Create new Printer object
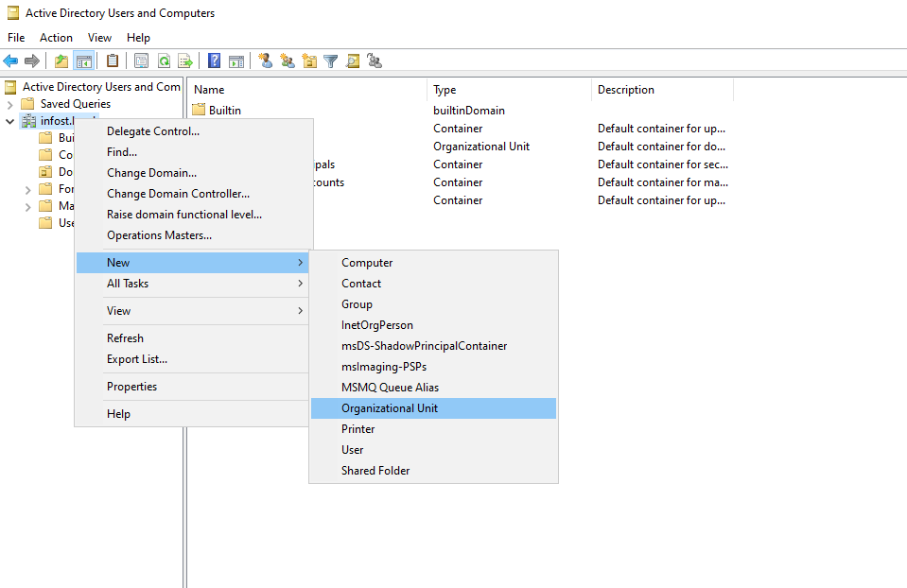 (434, 429)
